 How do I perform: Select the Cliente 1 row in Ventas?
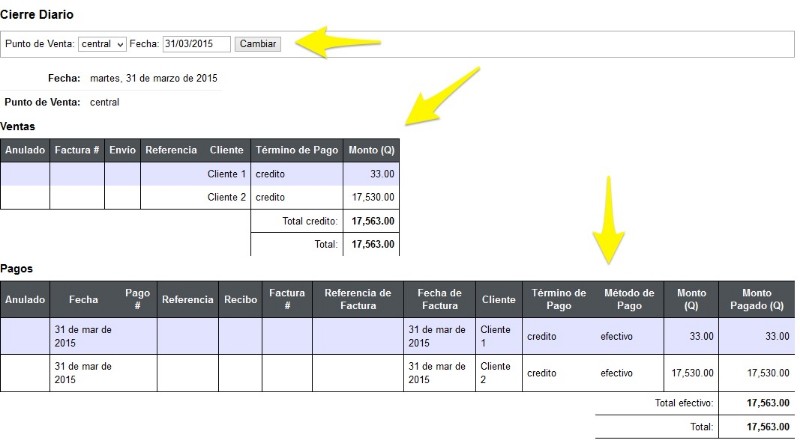click(199, 174)
